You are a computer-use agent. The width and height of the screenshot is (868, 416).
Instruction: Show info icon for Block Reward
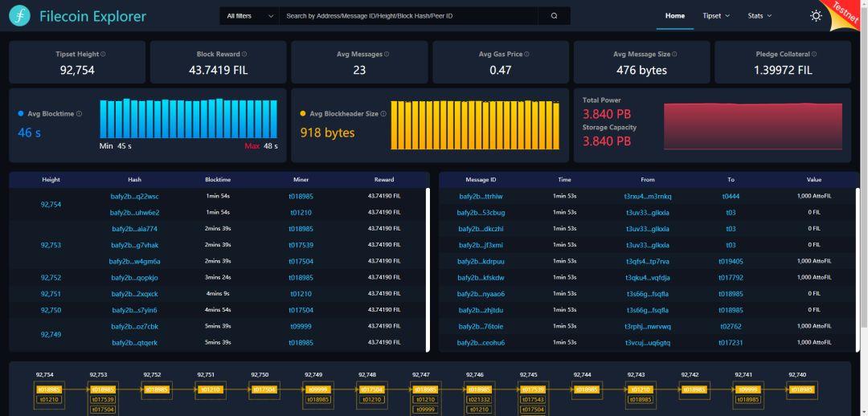(x=244, y=55)
